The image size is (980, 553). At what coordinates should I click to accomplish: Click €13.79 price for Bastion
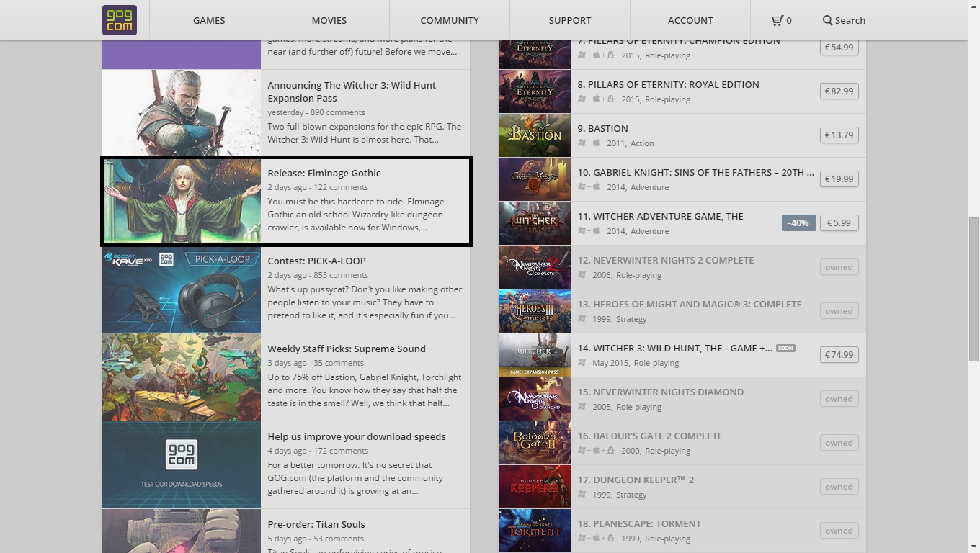click(x=839, y=135)
